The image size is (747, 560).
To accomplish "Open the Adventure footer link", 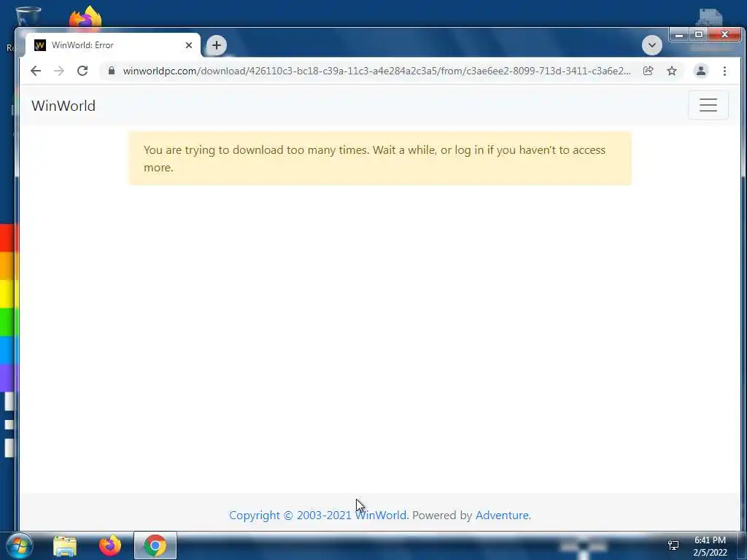I will tap(502, 516).
